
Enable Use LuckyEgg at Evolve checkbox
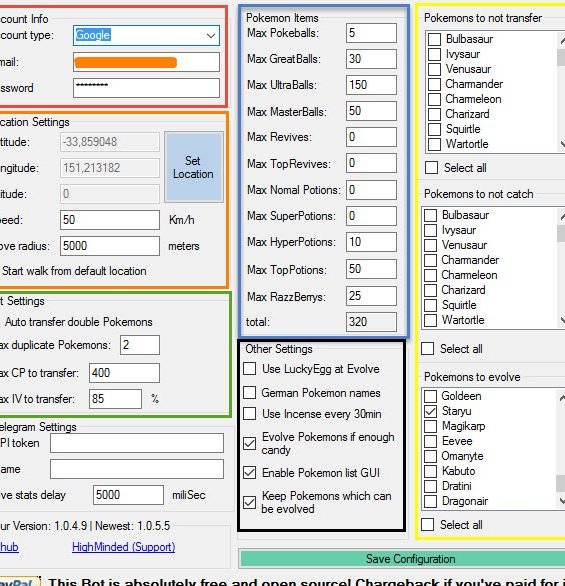tap(249, 368)
